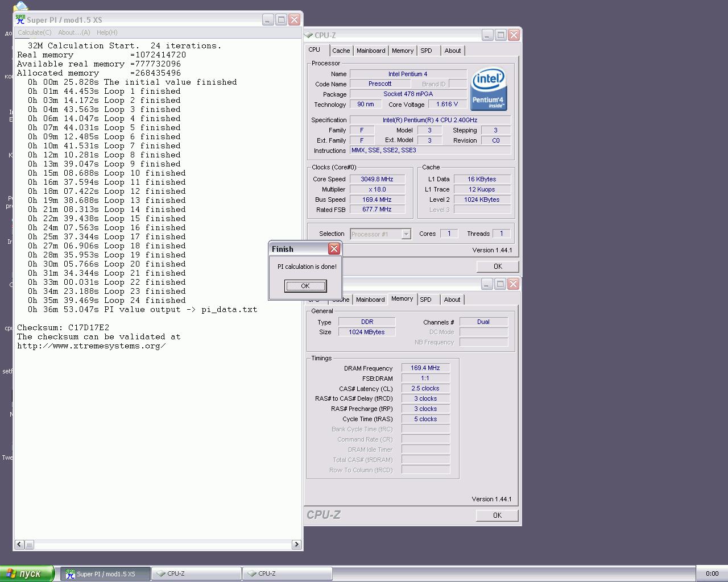This screenshot has height=582, width=728.
Task: Click the L1 Data value 16 KBytes
Action: pos(482,179)
